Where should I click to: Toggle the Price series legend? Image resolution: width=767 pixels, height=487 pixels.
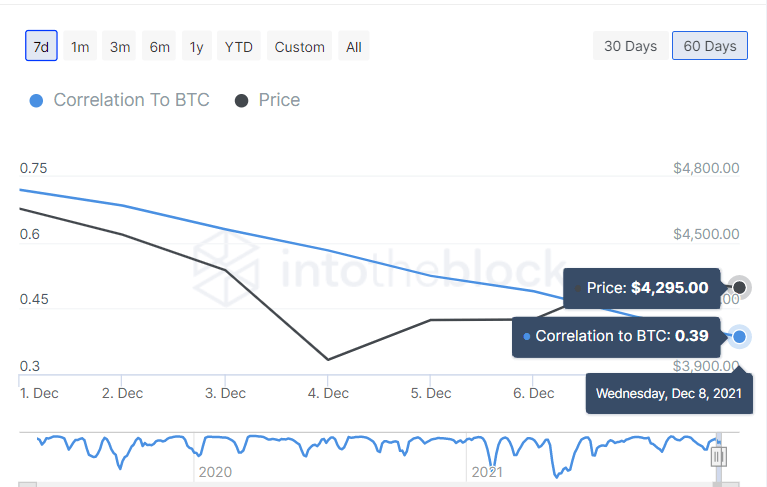pyautogui.click(x=279, y=100)
